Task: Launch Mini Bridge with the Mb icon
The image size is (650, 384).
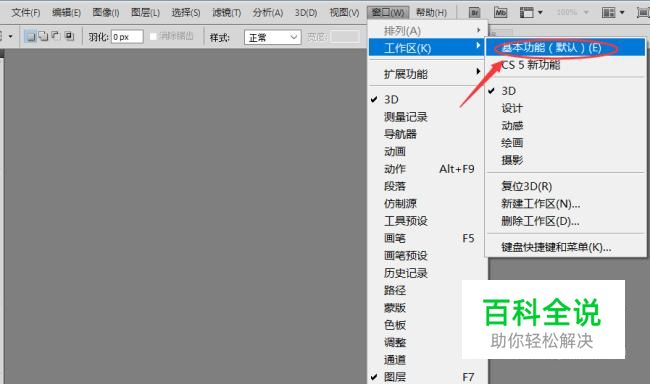Action: (500, 12)
